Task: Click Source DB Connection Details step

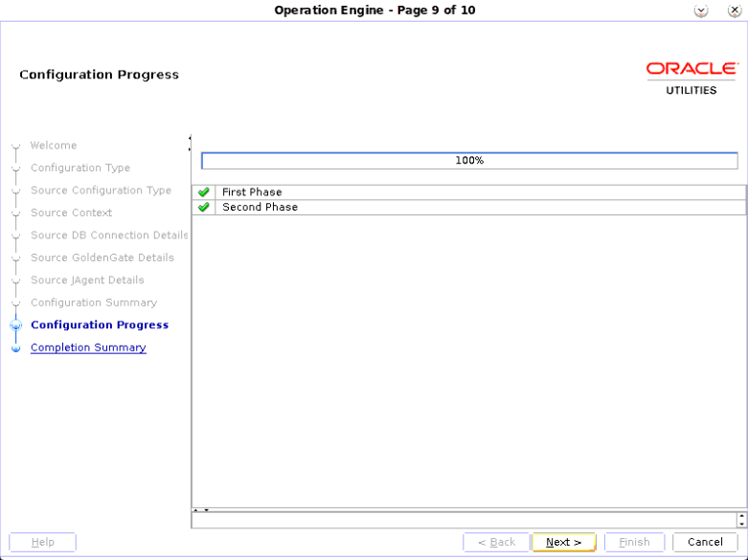Action: 109,235
